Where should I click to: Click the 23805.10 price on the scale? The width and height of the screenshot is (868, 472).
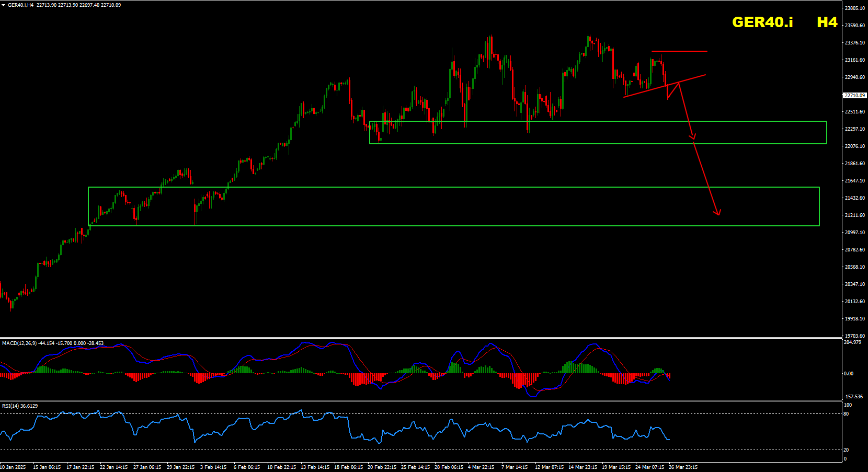tap(855, 8)
